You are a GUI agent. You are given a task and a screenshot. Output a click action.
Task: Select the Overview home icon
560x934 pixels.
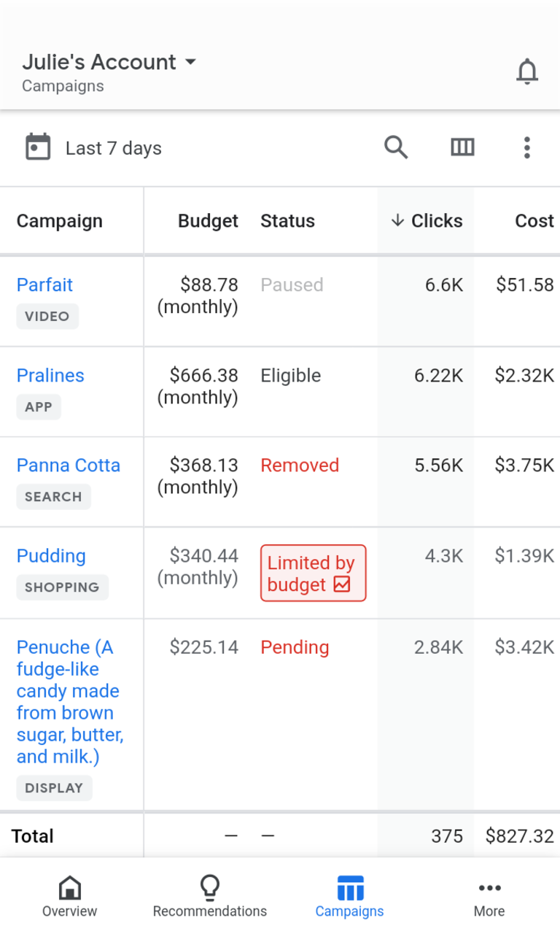click(x=69, y=887)
